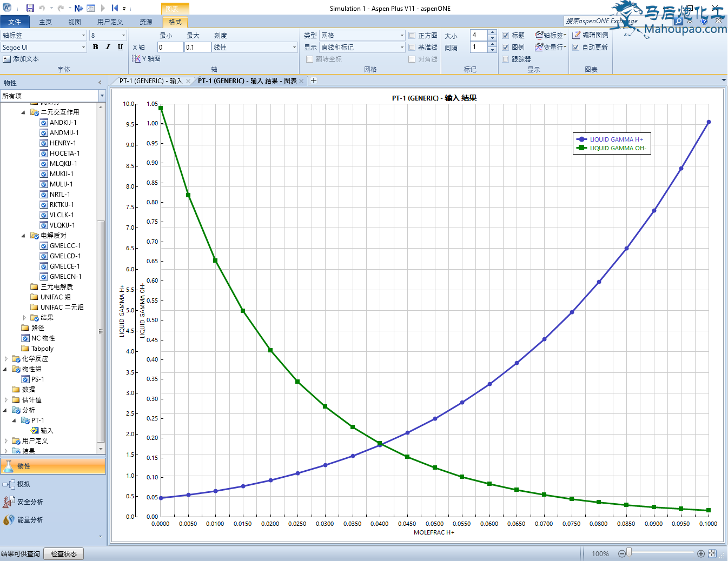
Task: Open the ribbon help question icon
Action: (x=704, y=21)
